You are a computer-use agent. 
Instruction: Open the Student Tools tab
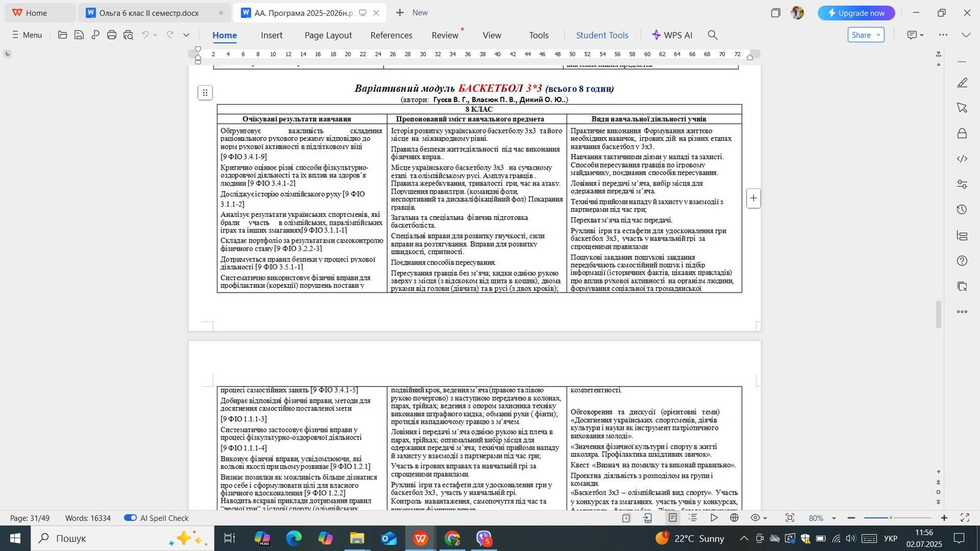point(602,35)
